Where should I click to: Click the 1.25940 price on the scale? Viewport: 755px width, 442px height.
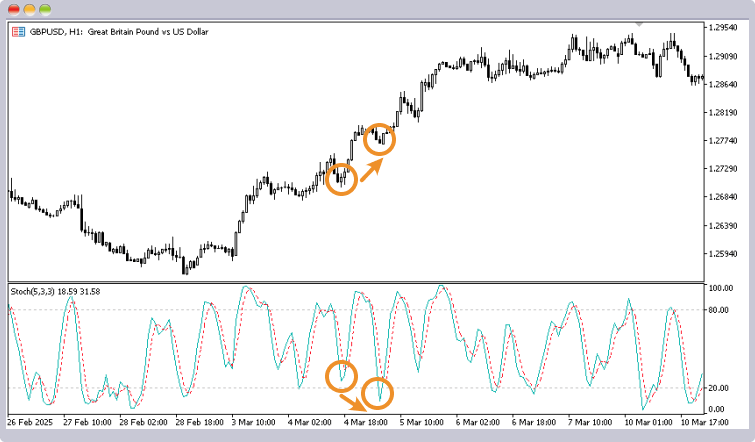click(726, 254)
